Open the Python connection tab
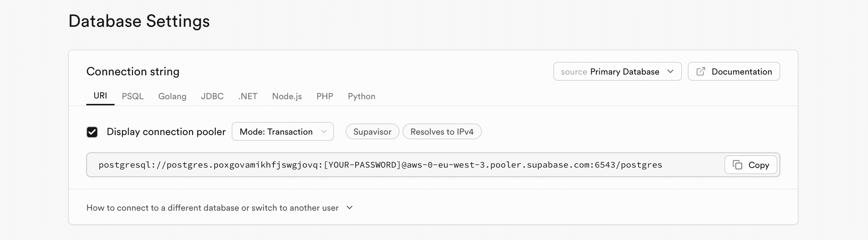 tap(361, 96)
